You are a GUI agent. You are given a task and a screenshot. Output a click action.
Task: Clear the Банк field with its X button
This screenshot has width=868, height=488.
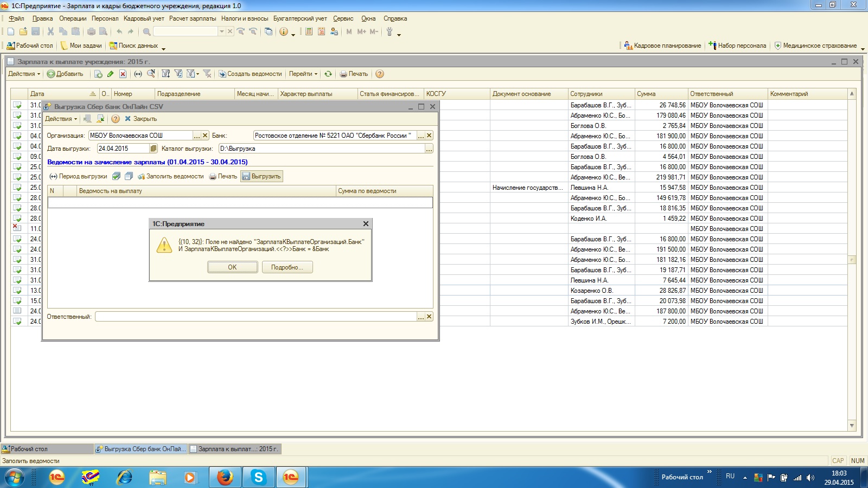point(429,136)
